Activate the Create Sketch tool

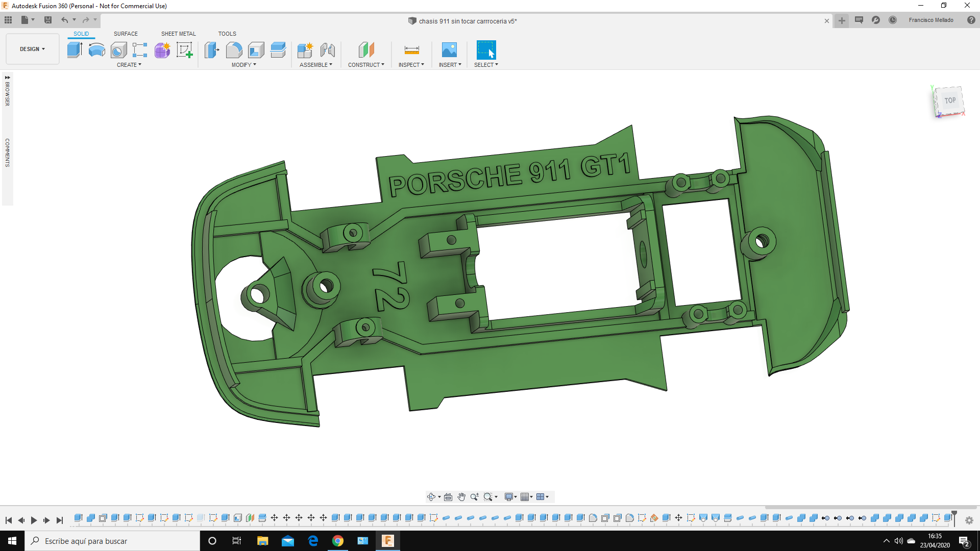click(x=185, y=49)
